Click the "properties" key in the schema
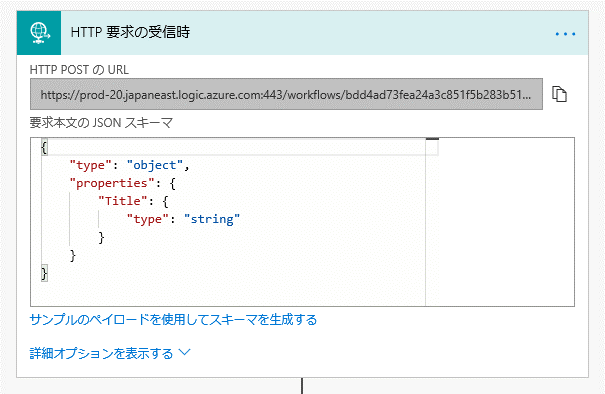Image resolution: width=605 pixels, height=394 pixels. coord(112,183)
